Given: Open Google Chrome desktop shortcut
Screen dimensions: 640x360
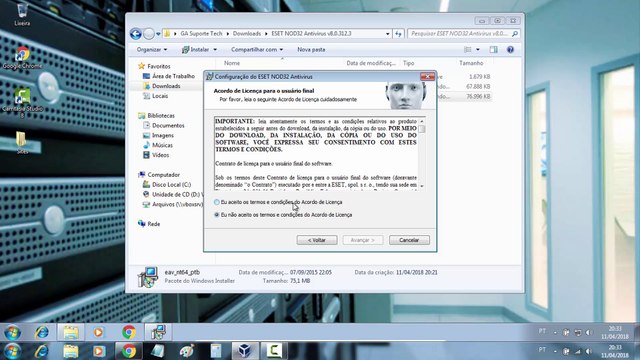Looking at the screenshot, I should pos(22,58).
